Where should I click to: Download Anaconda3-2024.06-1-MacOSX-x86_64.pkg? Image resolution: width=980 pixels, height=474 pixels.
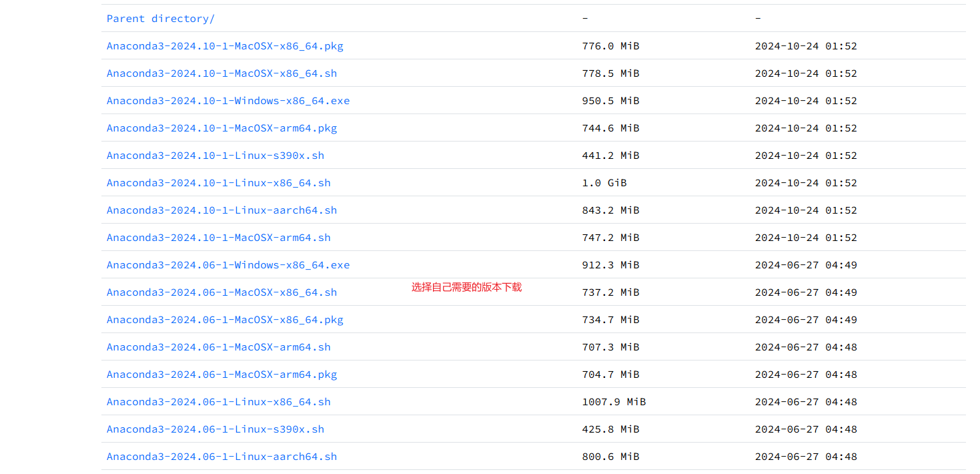pyautogui.click(x=225, y=320)
